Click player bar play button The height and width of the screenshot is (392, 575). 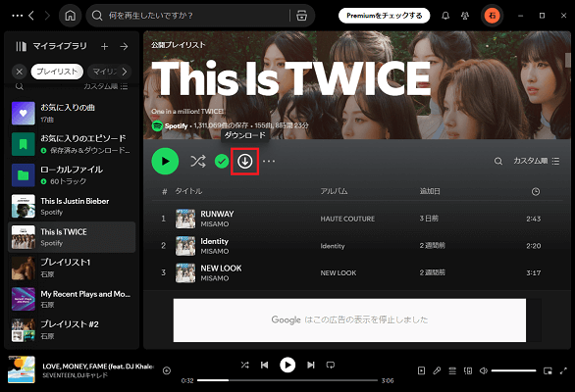pos(287,365)
